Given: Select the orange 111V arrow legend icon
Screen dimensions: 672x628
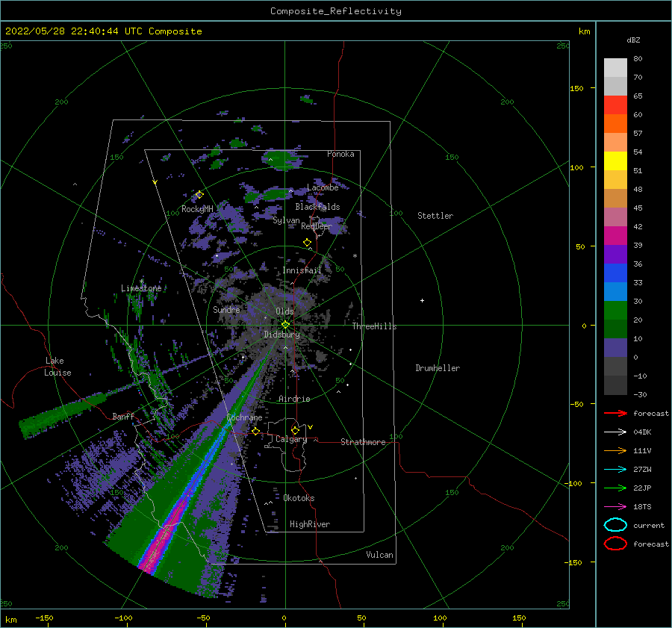Looking at the screenshot, I should 615,450.
